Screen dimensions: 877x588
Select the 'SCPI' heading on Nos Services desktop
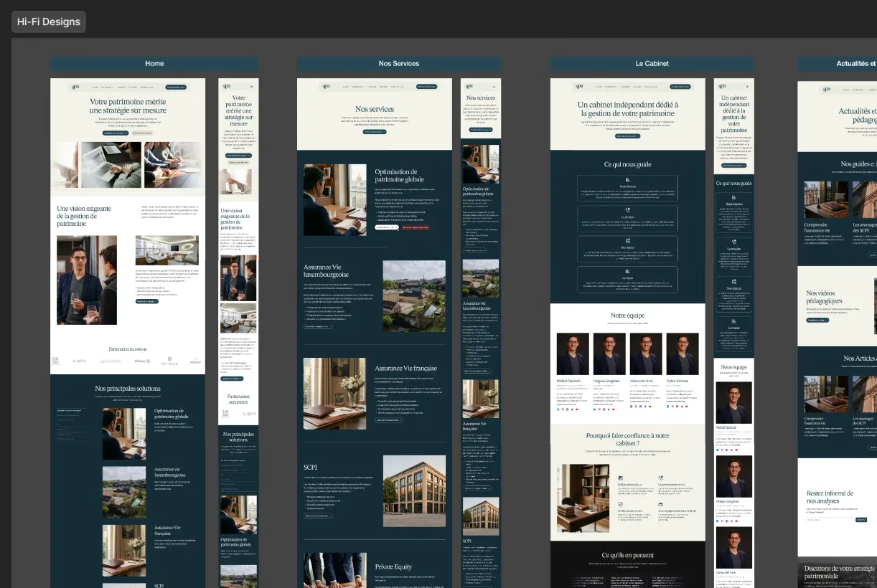click(x=310, y=467)
